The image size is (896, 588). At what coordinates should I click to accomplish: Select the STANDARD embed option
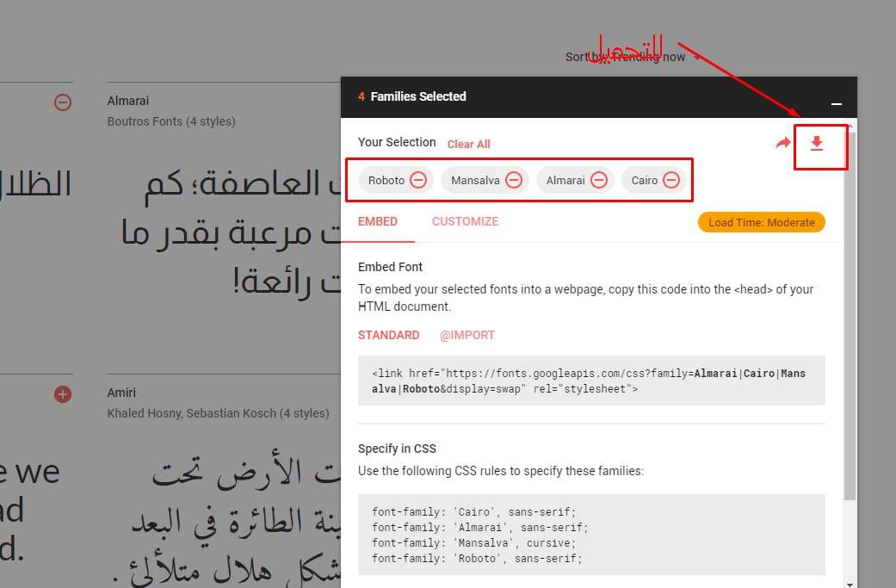click(x=388, y=336)
